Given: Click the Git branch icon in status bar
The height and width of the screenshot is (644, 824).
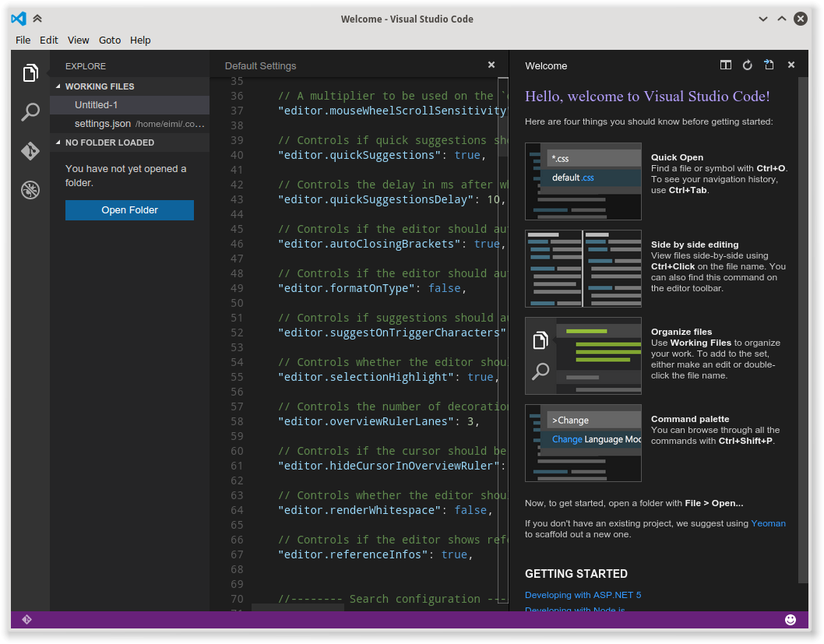Looking at the screenshot, I should tap(27, 619).
